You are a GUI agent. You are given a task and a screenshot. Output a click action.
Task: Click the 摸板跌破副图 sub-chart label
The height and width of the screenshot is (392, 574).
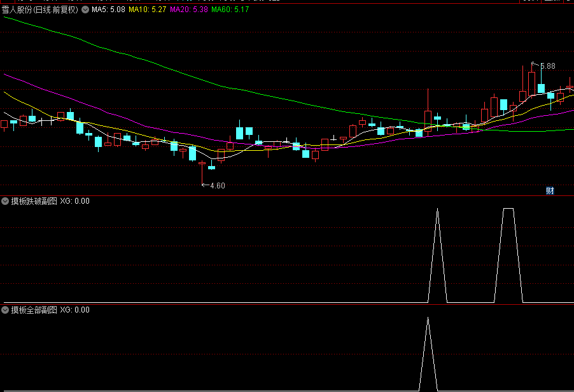(34, 201)
